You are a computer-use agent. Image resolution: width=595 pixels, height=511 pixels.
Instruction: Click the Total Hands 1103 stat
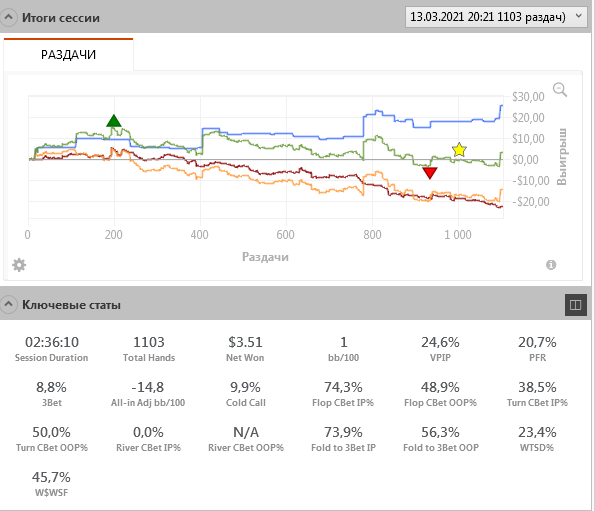tap(149, 349)
